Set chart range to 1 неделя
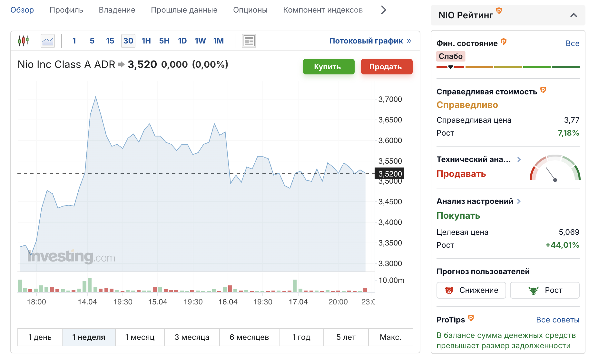Viewport: 599px width, 364px height. 89,337
